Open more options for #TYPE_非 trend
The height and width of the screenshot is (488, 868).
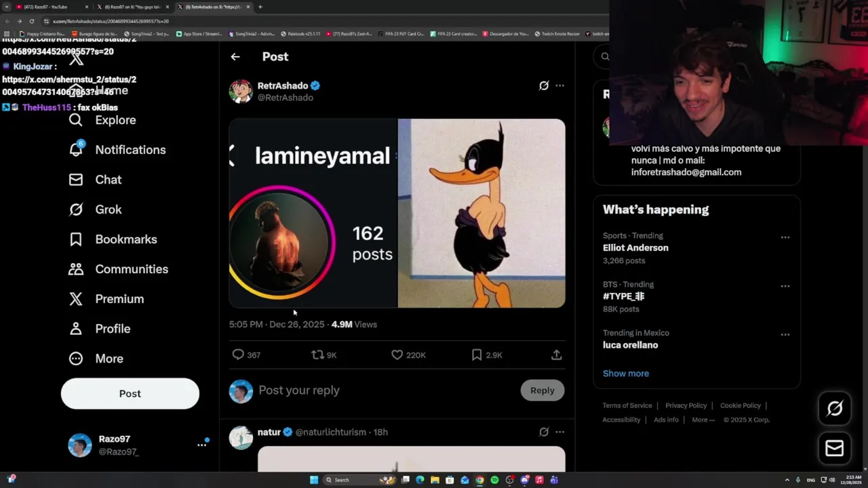click(x=785, y=286)
